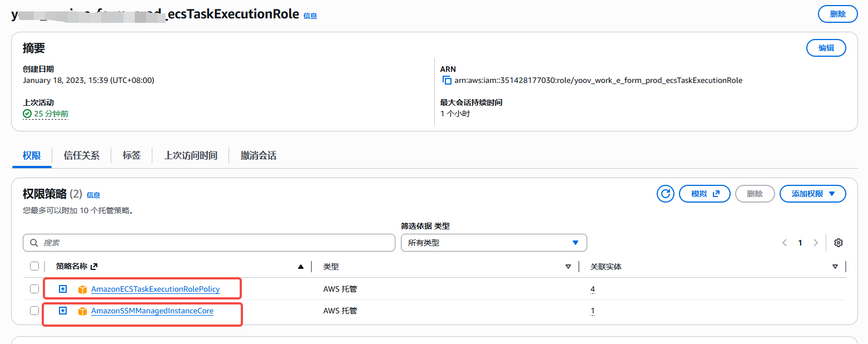Open the 上次访问时间 tab
Image resolution: width=868 pixels, height=344 pixels.
tap(190, 155)
